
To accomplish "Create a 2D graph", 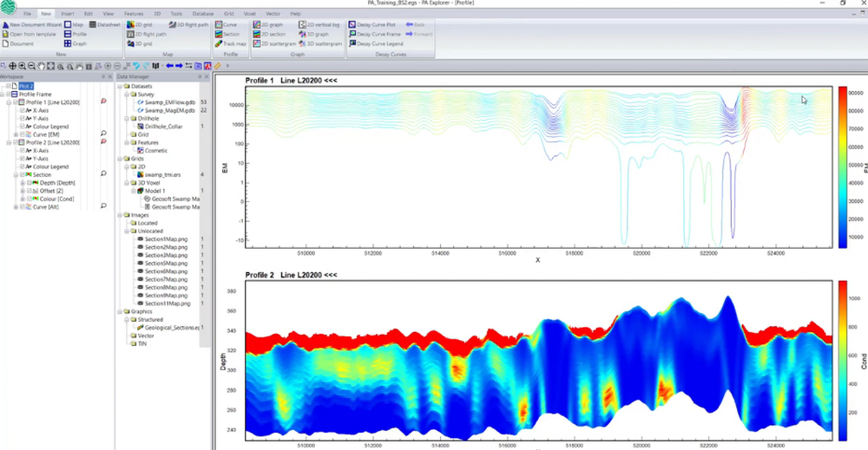I will point(268,25).
